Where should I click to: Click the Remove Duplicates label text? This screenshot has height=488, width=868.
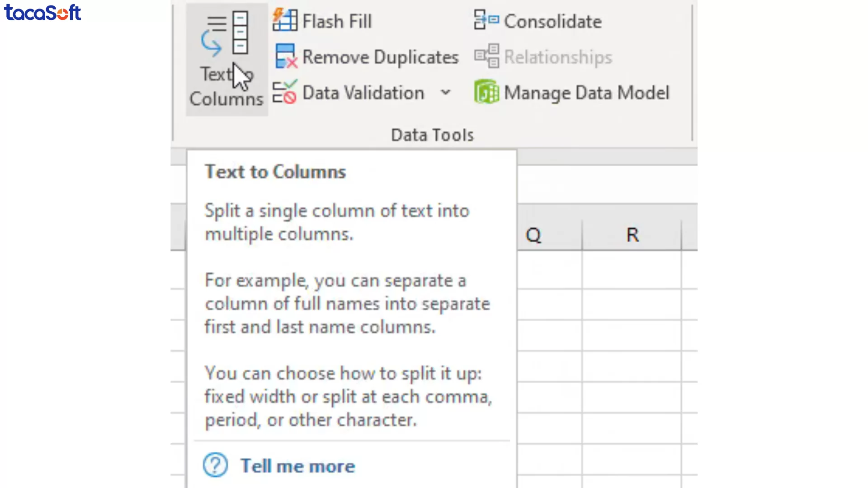380,57
